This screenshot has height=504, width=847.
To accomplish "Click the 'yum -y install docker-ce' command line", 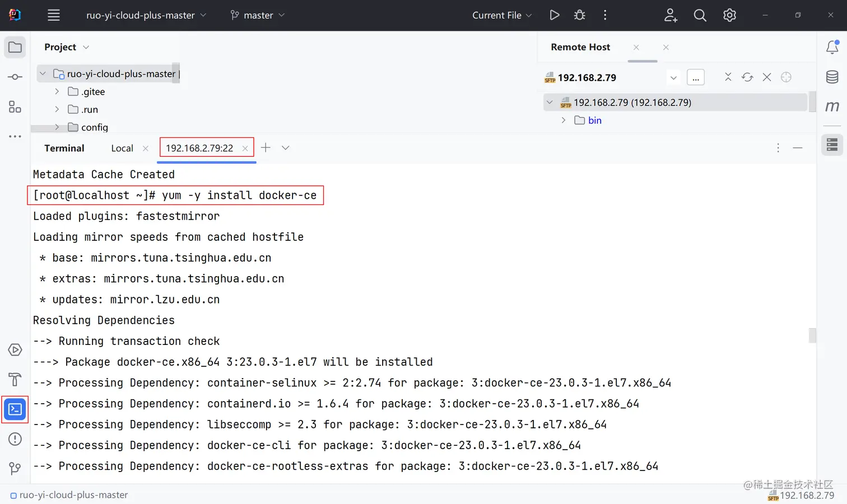I will pos(175,195).
